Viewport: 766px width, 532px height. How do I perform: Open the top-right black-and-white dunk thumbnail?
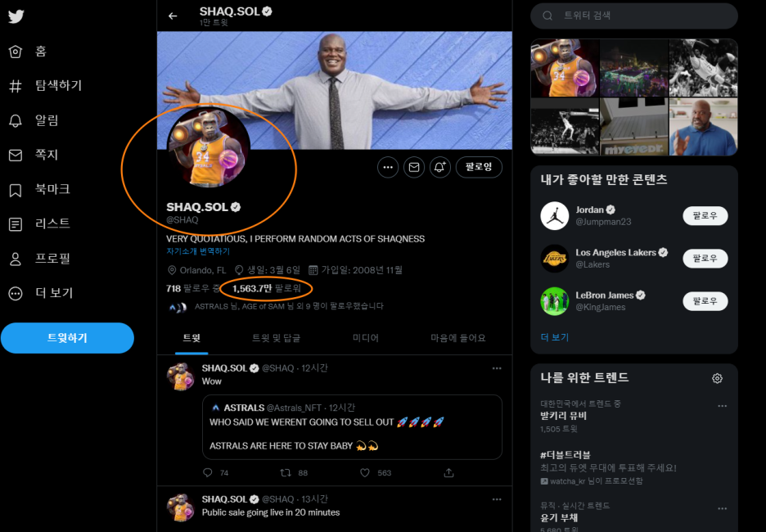point(704,68)
